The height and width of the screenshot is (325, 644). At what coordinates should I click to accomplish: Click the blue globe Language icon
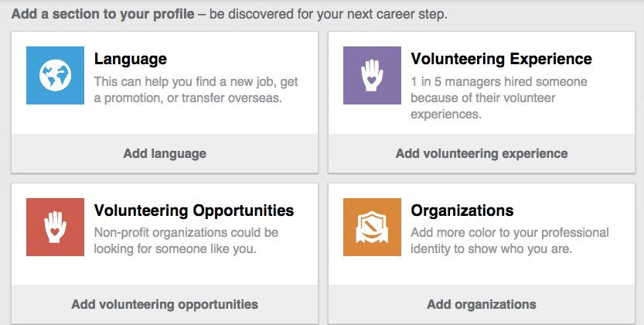point(55,75)
